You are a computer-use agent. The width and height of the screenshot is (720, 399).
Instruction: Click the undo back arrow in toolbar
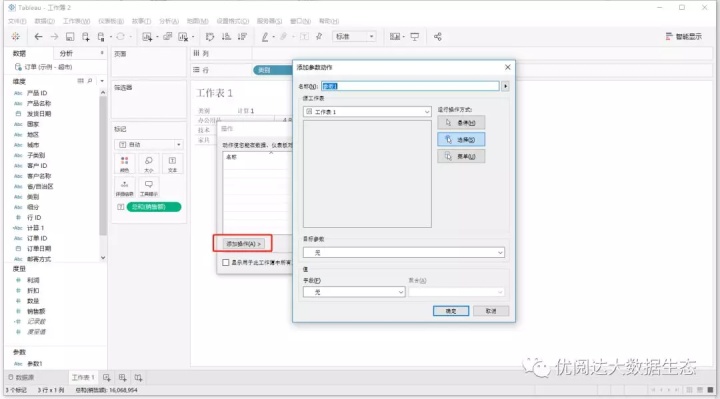[x=39, y=37]
